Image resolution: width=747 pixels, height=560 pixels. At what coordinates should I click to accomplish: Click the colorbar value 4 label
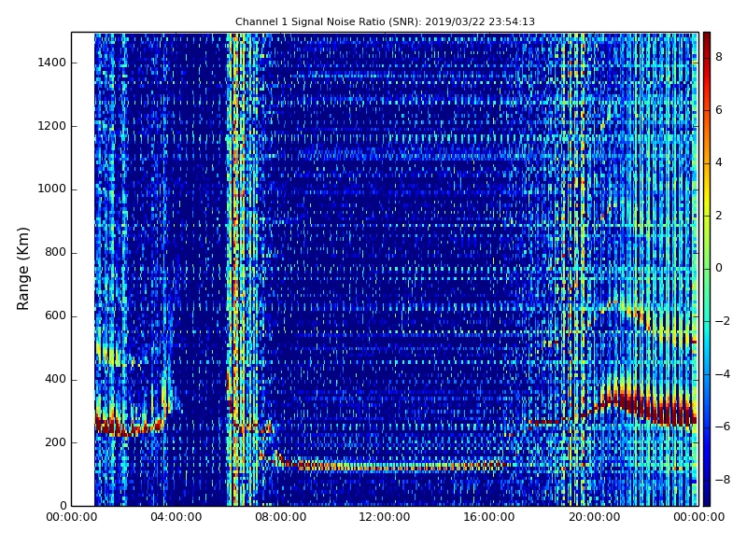point(719,162)
